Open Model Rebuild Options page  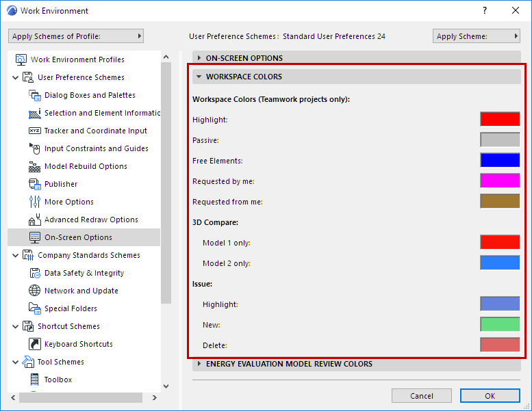(86, 166)
